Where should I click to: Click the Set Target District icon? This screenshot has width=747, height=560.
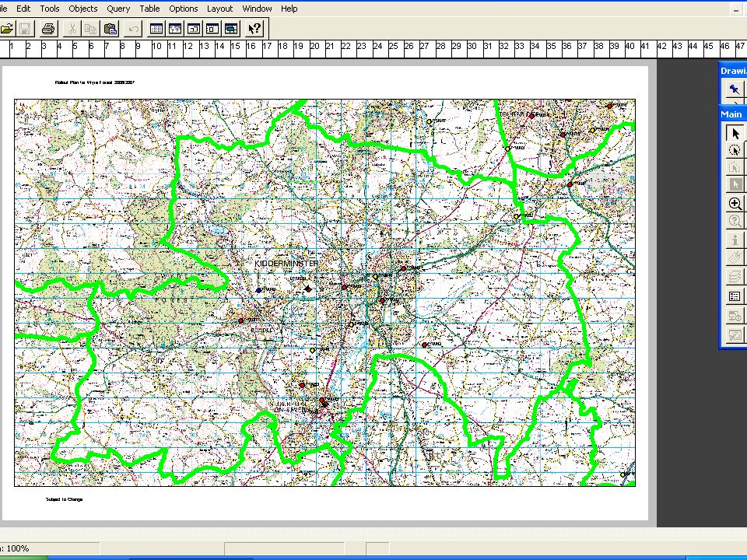click(735, 315)
